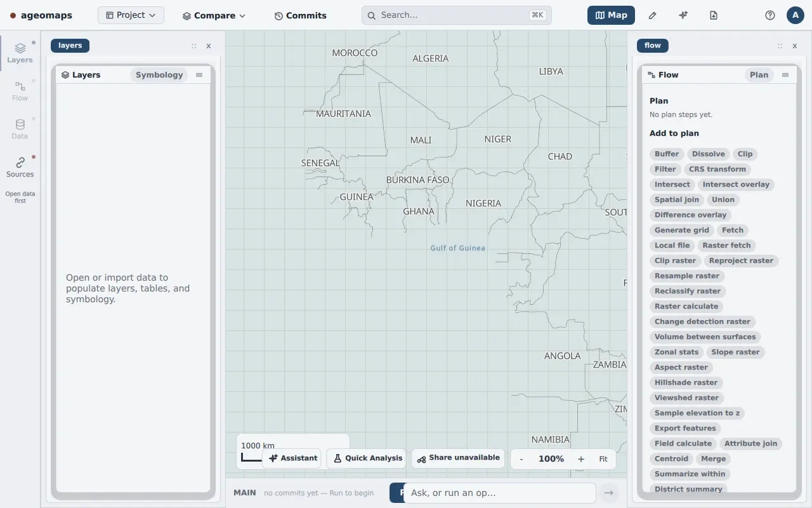The image size is (812, 508).
Task: Add Centroid step to plan
Action: tap(672, 459)
